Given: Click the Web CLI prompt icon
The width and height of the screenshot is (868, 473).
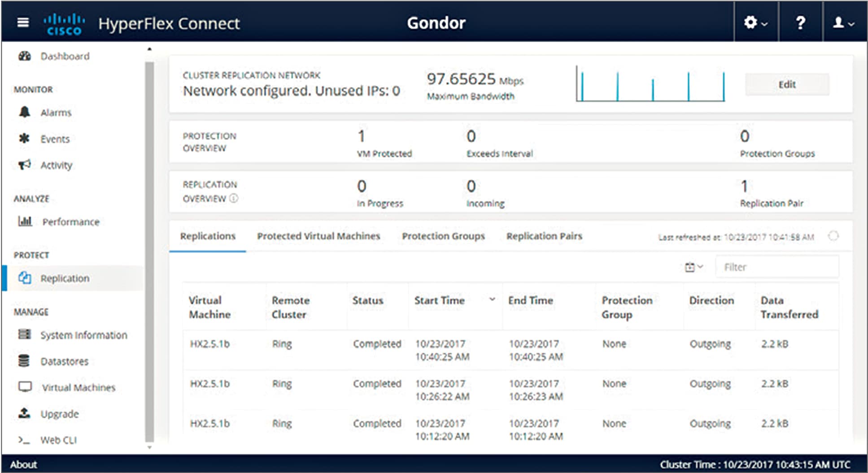Looking at the screenshot, I should click(x=24, y=440).
